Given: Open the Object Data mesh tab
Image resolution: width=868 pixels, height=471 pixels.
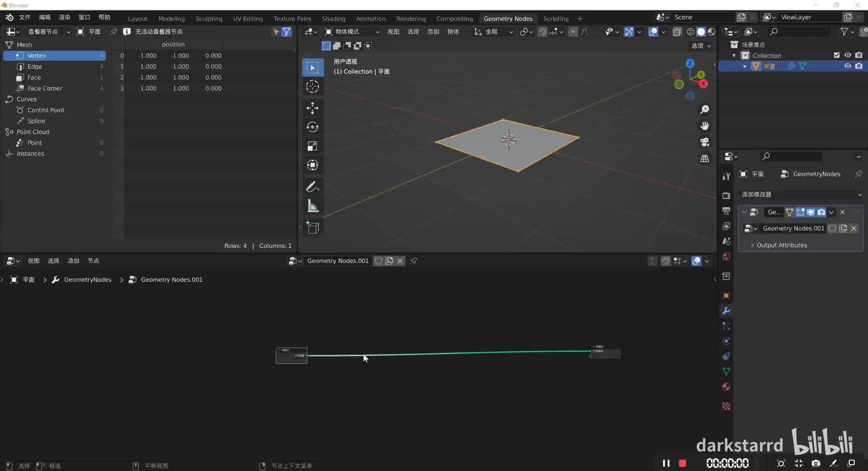Looking at the screenshot, I should [726, 372].
